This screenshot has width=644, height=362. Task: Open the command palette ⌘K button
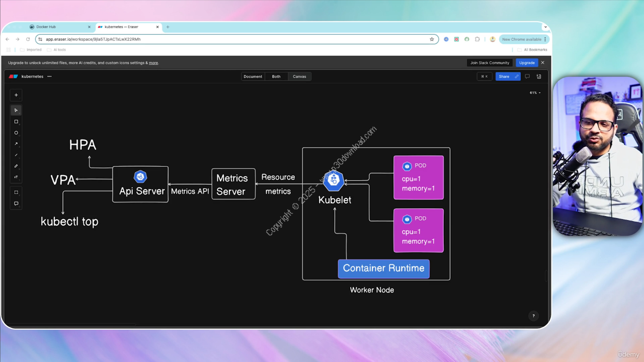tap(485, 76)
